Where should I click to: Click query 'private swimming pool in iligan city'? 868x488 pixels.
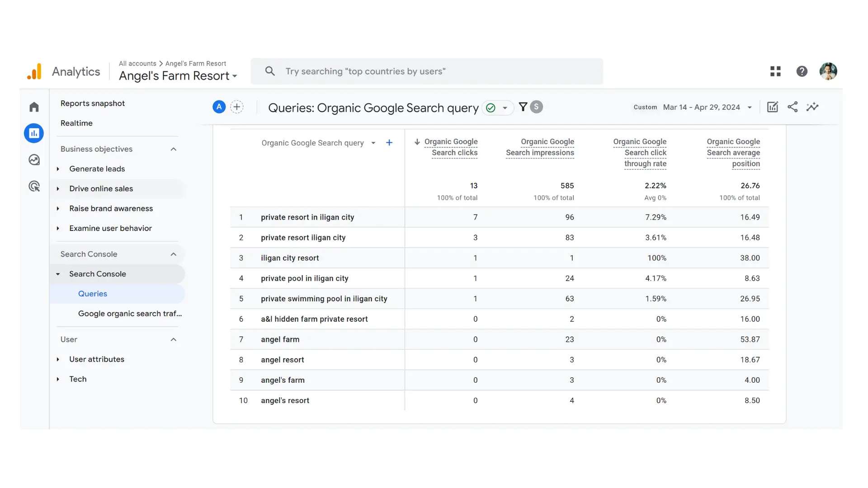324,299
